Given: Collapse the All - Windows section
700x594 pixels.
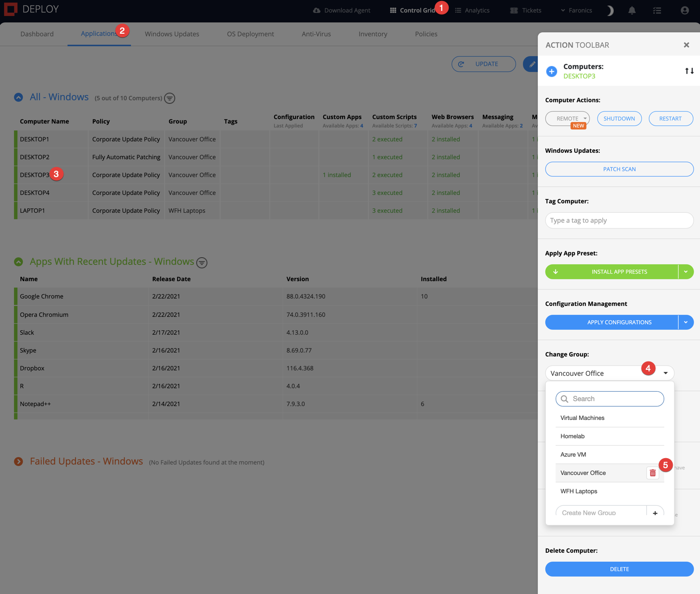Looking at the screenshot, I should coord(18,97).
